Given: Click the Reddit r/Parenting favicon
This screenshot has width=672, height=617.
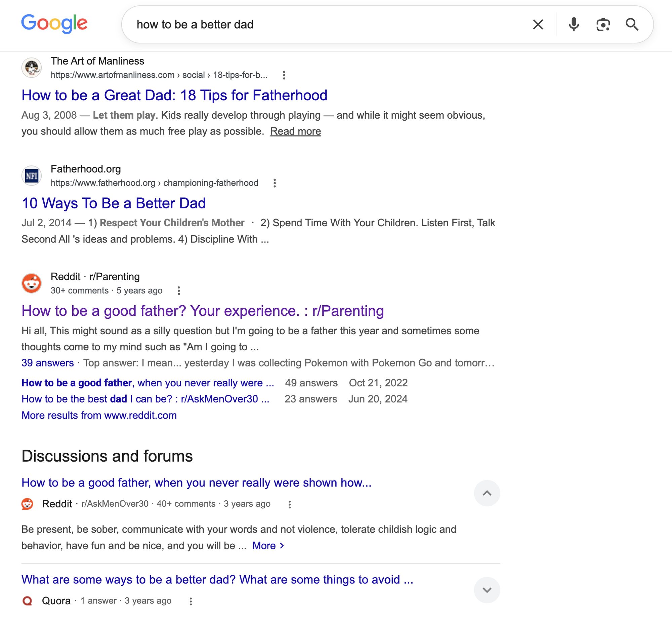Looking at the screenshot, I should (x=32, y=283).
